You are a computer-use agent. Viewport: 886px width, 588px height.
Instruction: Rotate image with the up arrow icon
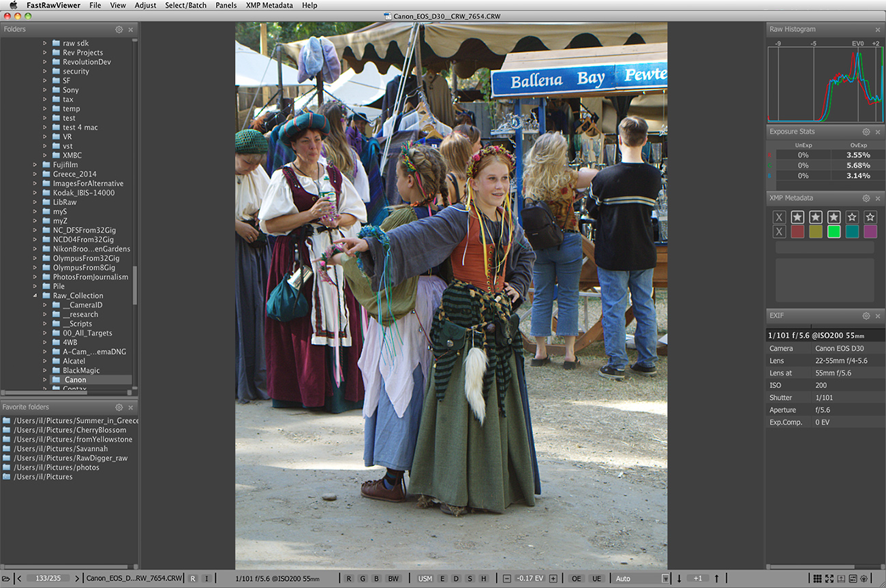(x=716, y=578)
